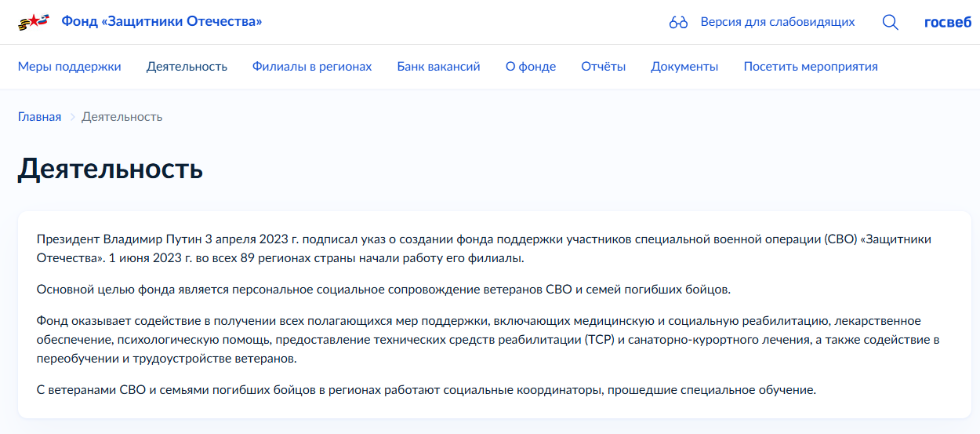Open the Документы navigation item
This screenshot has height=434, width=980.
pos(684,67)
